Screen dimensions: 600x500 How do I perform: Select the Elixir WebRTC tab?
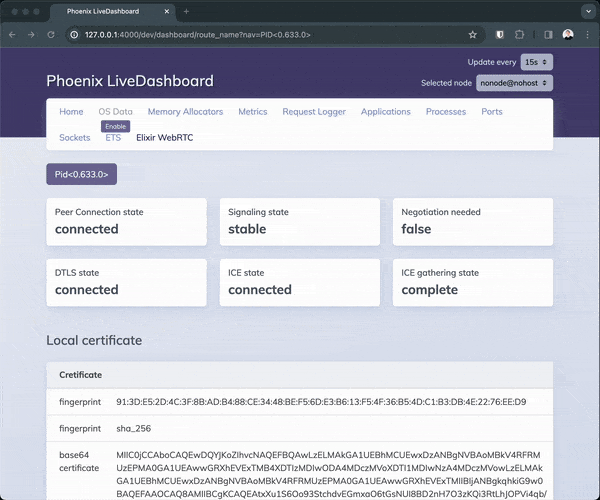pos(164,137)
